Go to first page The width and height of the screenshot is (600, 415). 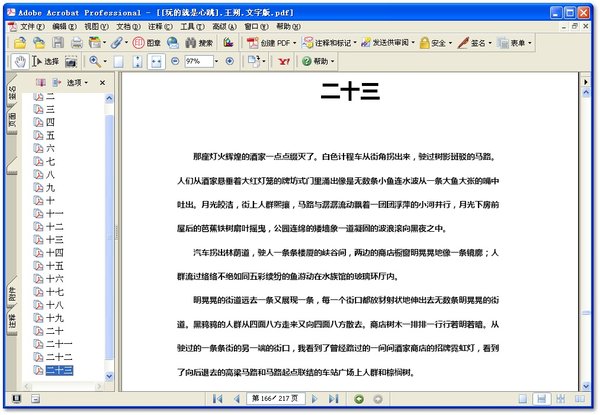218,399
